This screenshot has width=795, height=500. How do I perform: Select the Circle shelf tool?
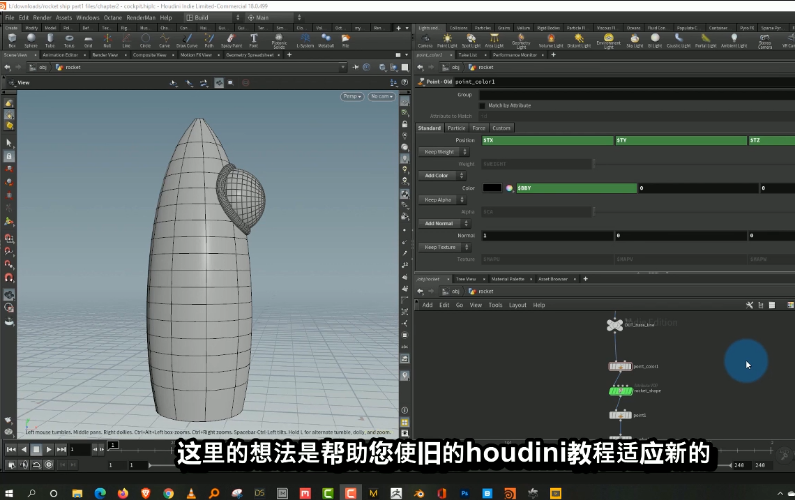(x=145, y=41)
